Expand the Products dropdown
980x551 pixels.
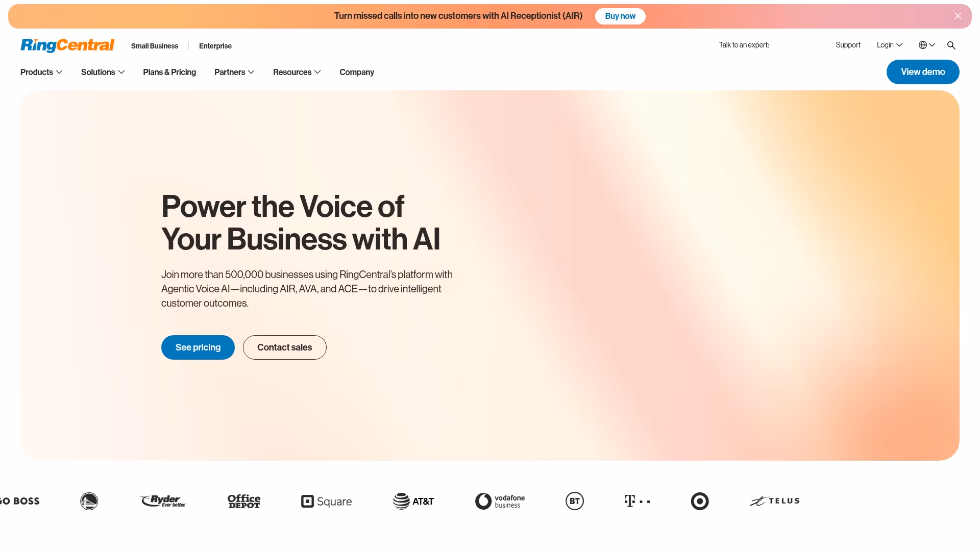click(x=41, y=72)
